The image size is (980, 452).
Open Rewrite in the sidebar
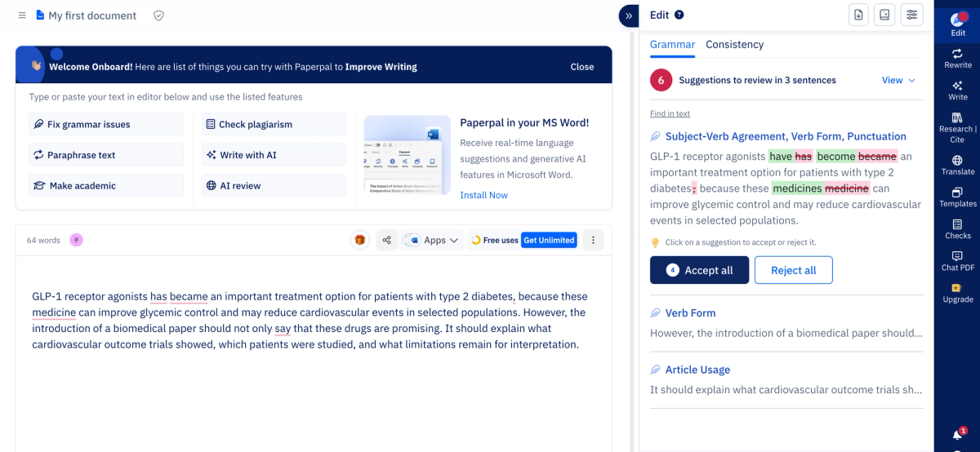(x=958, y=58)
